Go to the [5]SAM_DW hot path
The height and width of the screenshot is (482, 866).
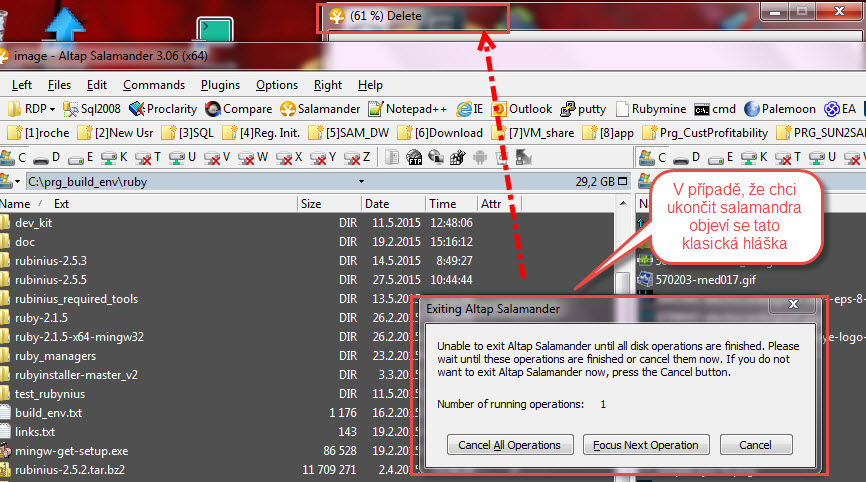(348, 133)
